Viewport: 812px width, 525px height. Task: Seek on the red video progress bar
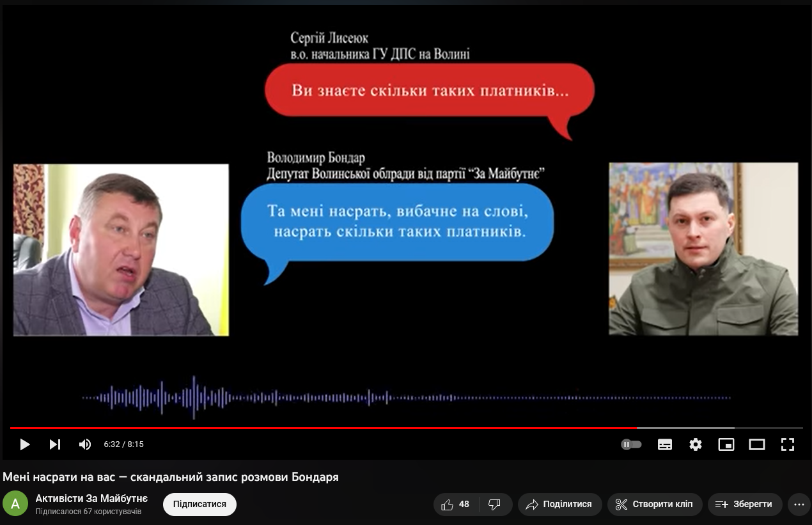320,428
